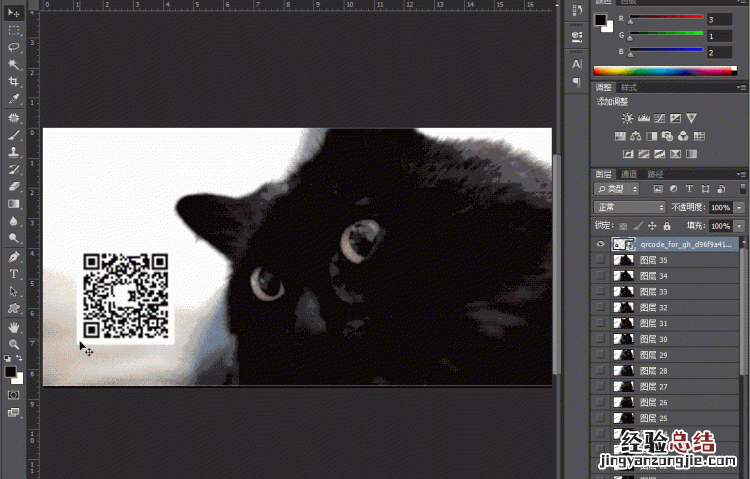Select the Hand tool
The image size is (750, 479).
pyautogui.click(x=14, y=326)
